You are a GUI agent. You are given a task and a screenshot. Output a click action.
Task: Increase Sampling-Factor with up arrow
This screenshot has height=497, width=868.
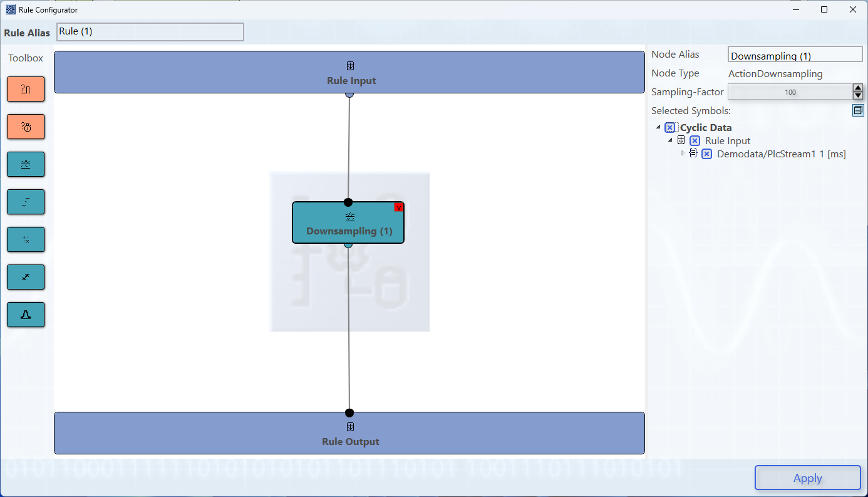click(x=858, y=88)
